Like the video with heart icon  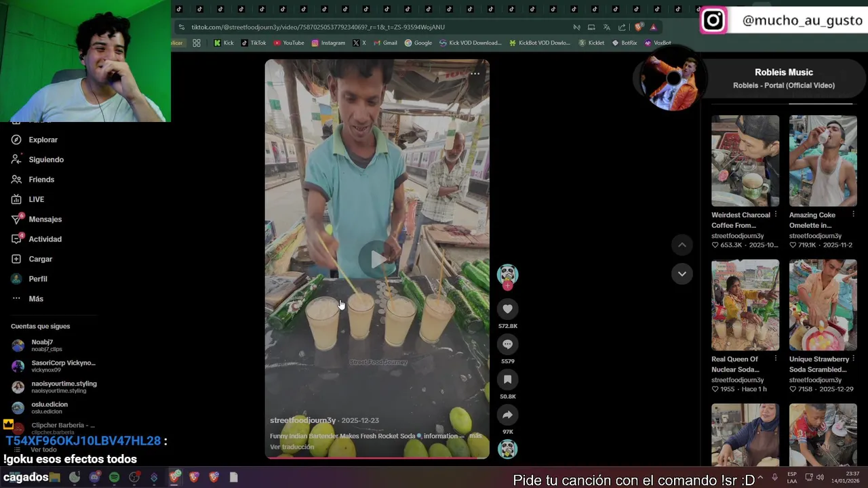coord(507,309)
